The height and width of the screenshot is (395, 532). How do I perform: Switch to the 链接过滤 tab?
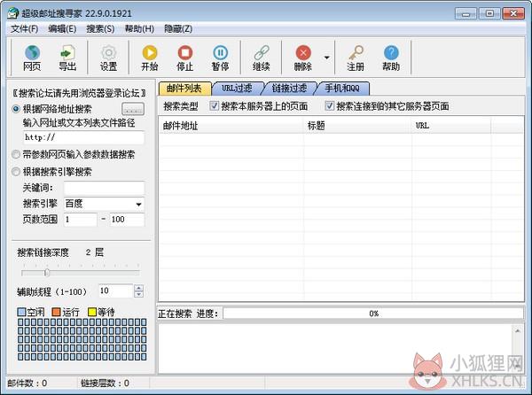(x=289, y=89)
